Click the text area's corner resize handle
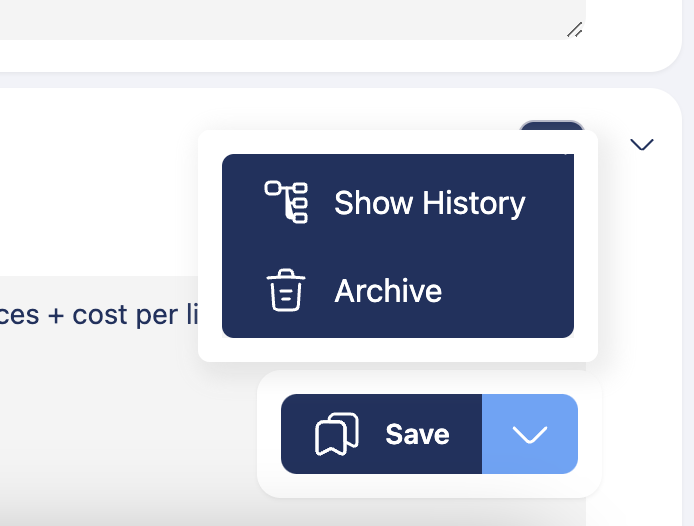Screen dimensions: 694x526 pos(574,30)
